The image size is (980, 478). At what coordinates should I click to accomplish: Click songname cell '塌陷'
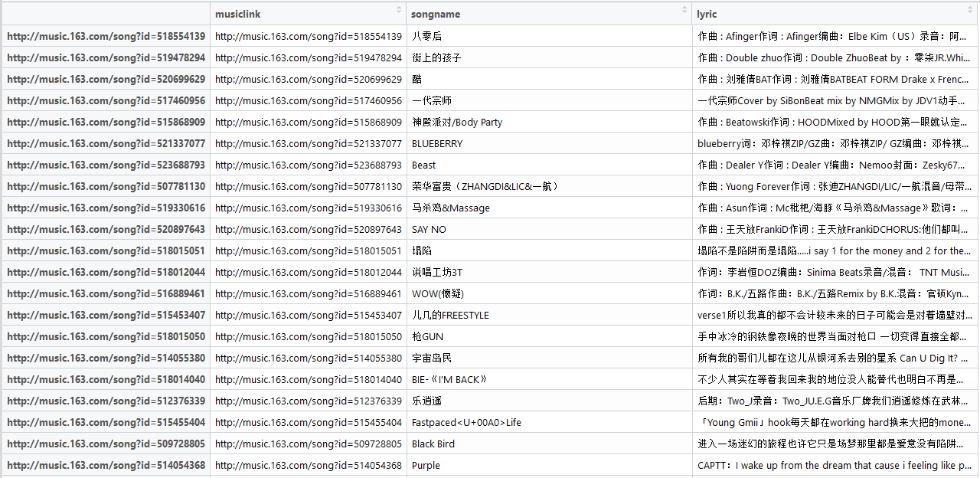[x=549, y=250]
